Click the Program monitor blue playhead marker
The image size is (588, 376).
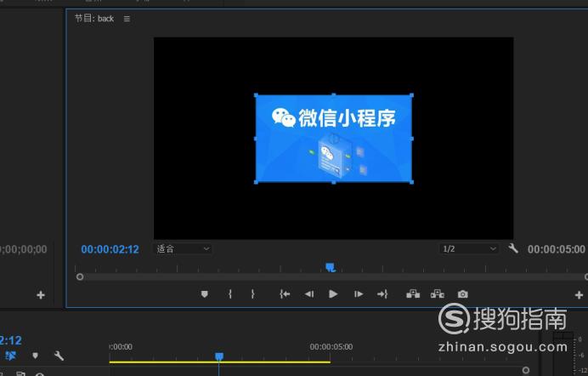coord(331,268)
